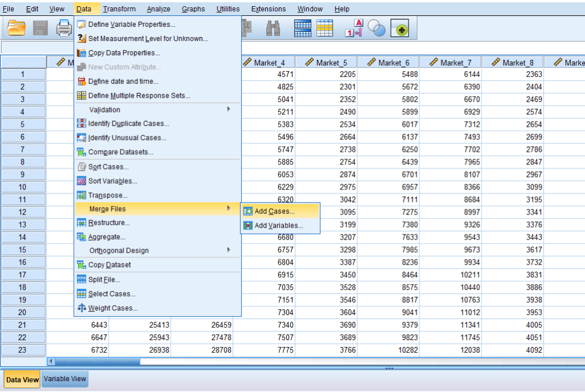This screenshot has width=585, height=392.
Task: Click the horizontal scrollbar thumb below the grid
Action: click(x=97, y=361)
